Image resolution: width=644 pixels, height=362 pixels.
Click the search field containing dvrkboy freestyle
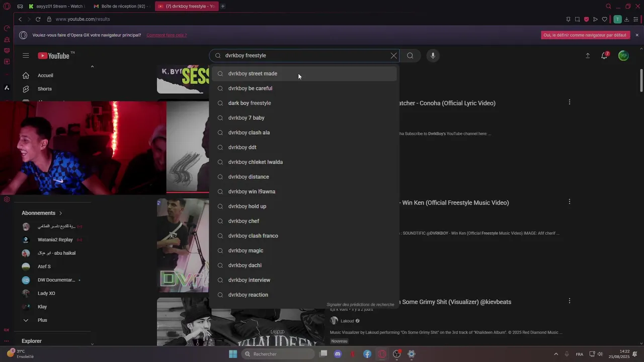click(x=305, y=55)
